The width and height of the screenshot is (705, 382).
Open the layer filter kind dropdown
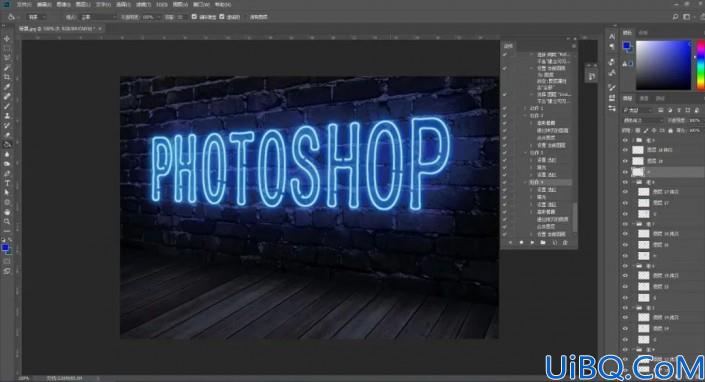(638, 110)
